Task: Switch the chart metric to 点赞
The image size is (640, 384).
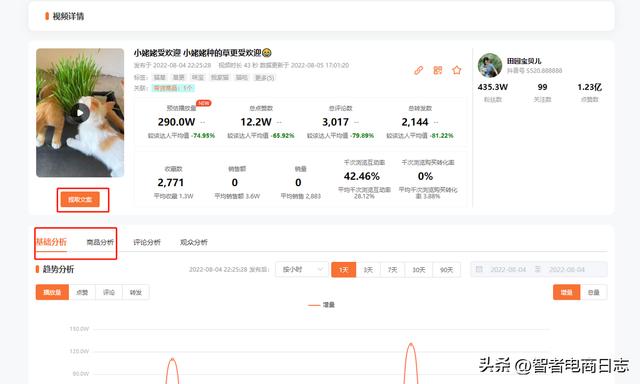Action: pyautogui.click(x=82, y=292)
